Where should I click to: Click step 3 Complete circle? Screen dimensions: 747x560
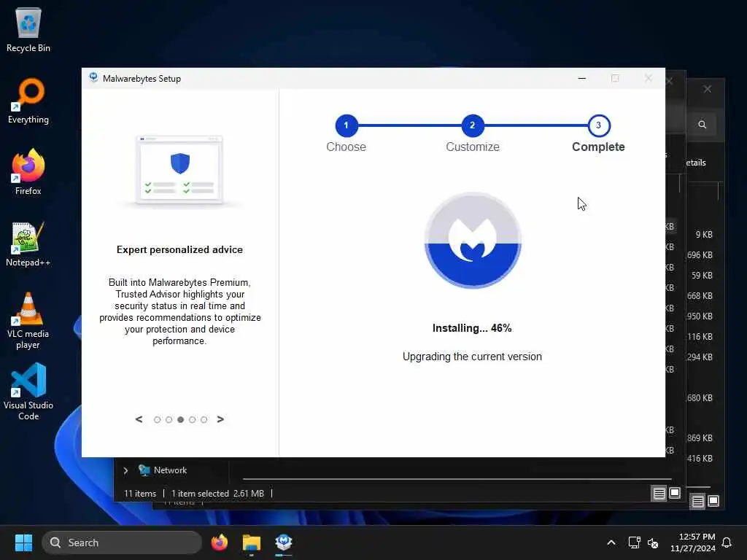(599, 125)
